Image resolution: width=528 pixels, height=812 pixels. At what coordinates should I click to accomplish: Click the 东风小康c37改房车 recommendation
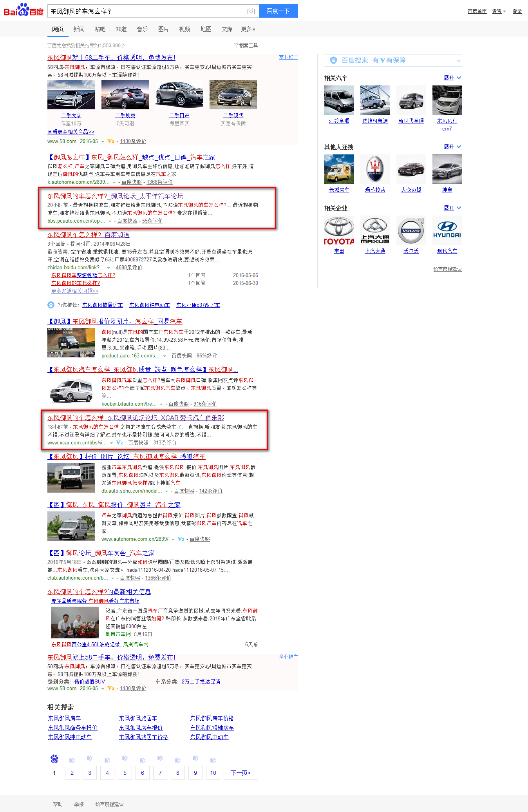click(198, 305)
